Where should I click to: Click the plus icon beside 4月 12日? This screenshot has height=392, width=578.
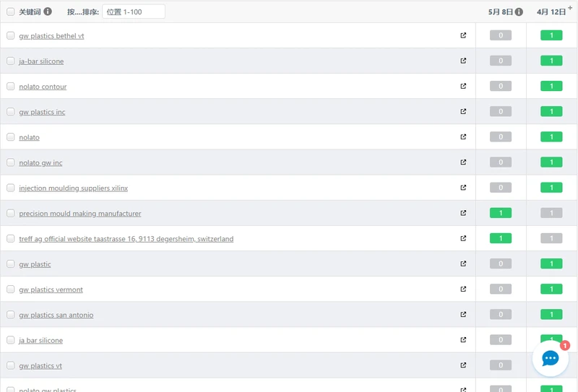570,7
